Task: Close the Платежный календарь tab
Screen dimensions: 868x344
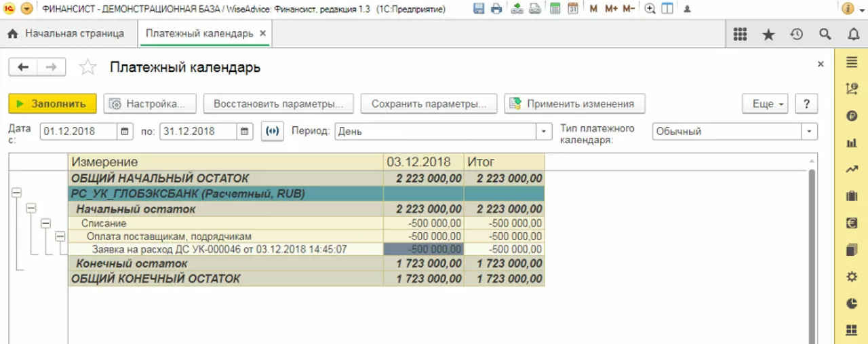Action: (263, 33)
